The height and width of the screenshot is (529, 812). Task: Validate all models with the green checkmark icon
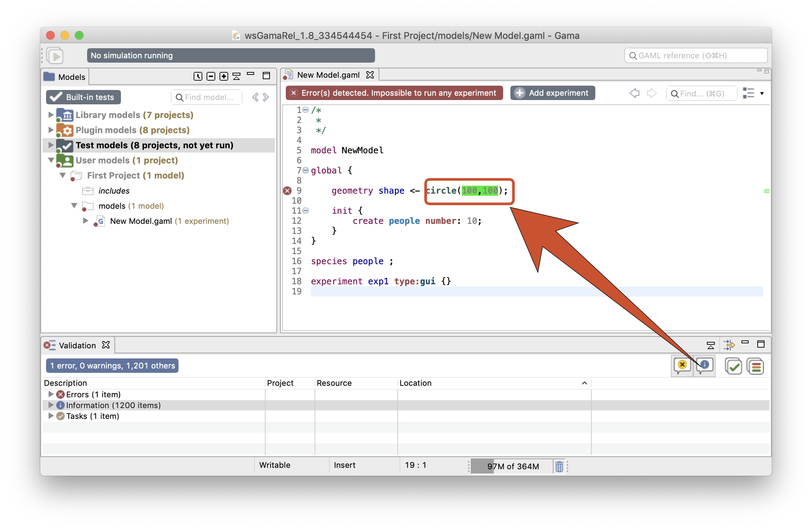[x=734, y=366]
